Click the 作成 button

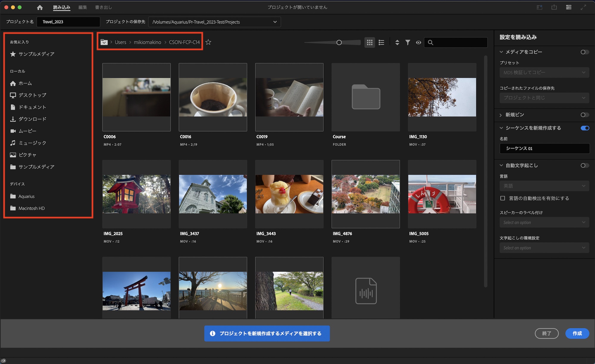tap(577, 333)
